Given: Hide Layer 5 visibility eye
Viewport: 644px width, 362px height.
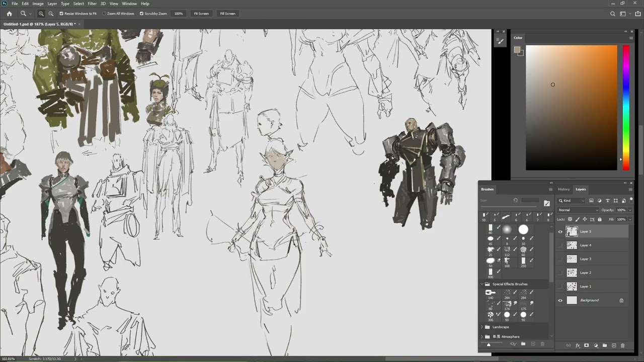Looking at the screenshot, I should tap(560, 232).
